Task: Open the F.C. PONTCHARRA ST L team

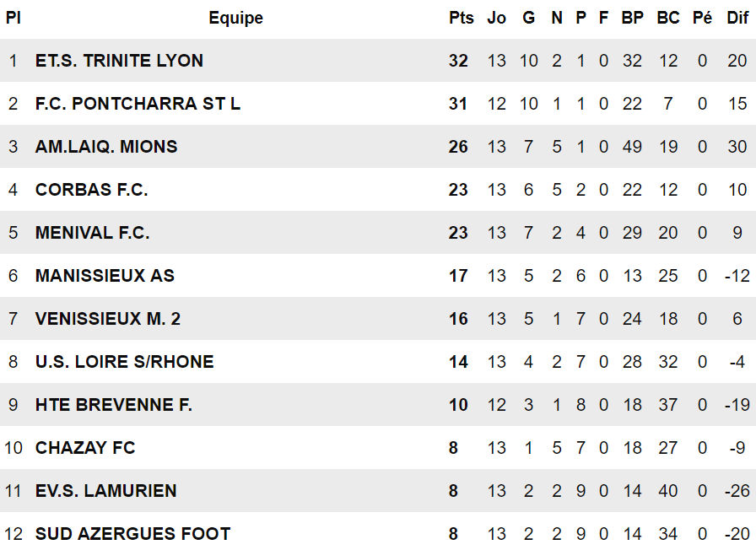Action: 138,104
